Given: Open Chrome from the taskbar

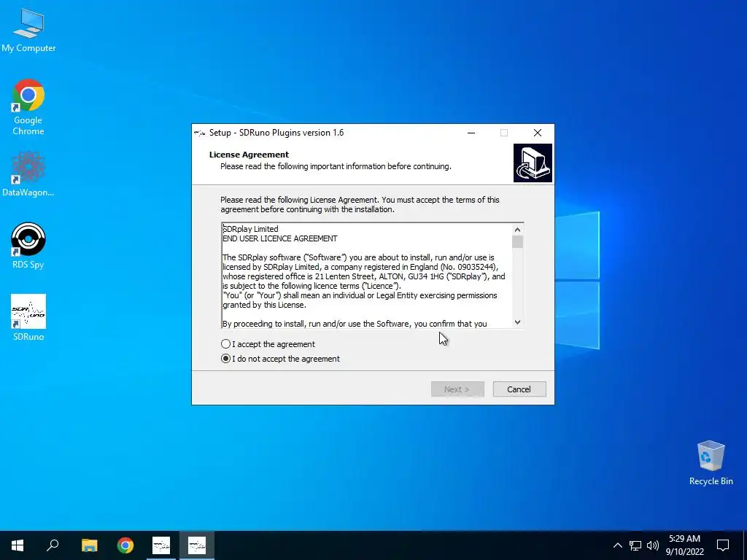Looking at the screenshot, I should [125, 545].
